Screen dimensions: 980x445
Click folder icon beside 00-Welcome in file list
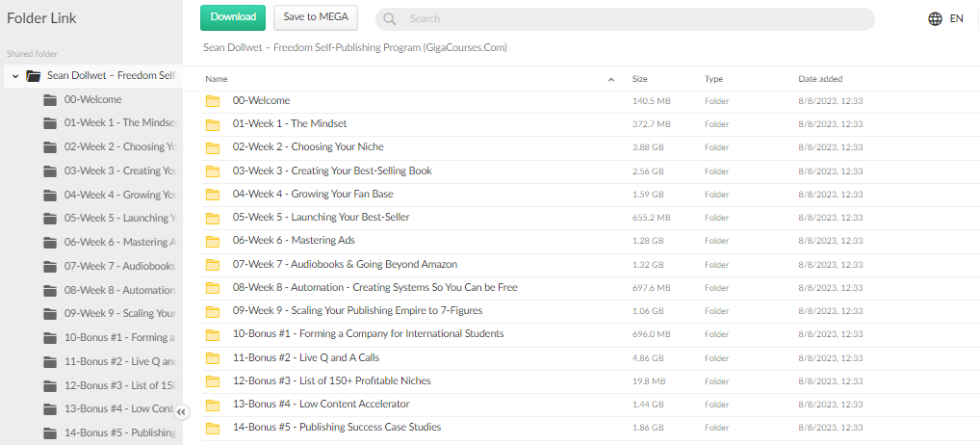(x=213, y=101)
